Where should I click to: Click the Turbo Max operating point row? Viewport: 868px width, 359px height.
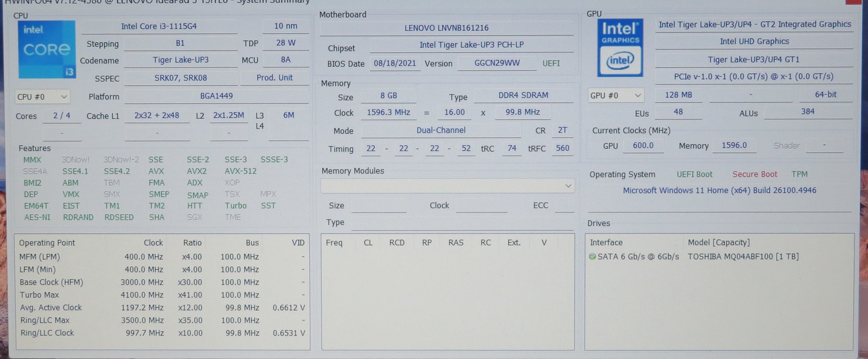click(162, 295)
